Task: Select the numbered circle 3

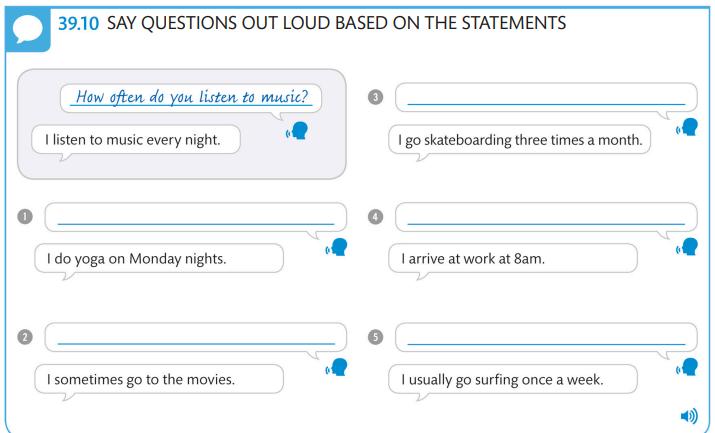Action: (x=375, y=97)
